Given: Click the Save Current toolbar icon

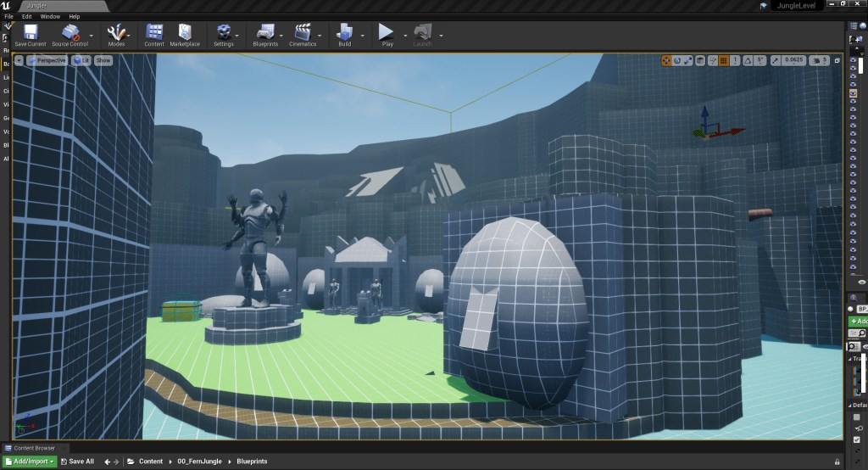Looking at the screenshot, I should 31,34.
